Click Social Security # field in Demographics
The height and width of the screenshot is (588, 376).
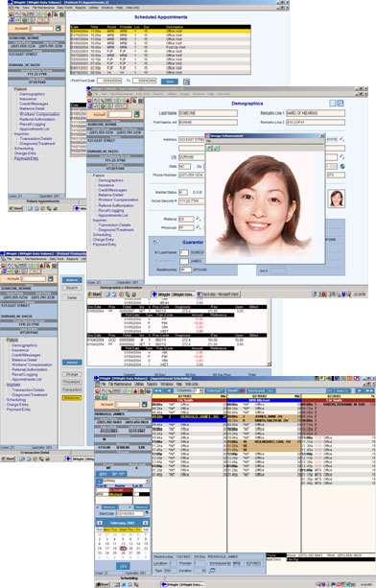click(x=191, y=201)
